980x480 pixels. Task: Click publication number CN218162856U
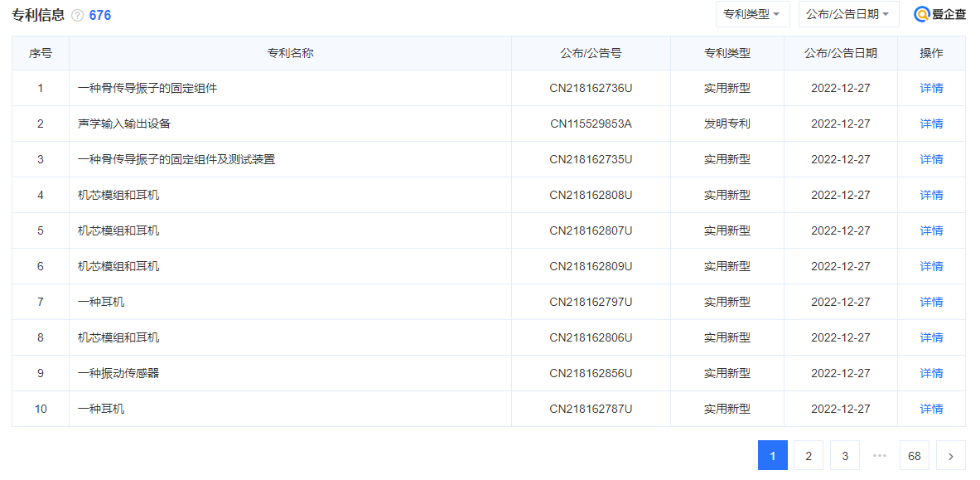point(591,374)
